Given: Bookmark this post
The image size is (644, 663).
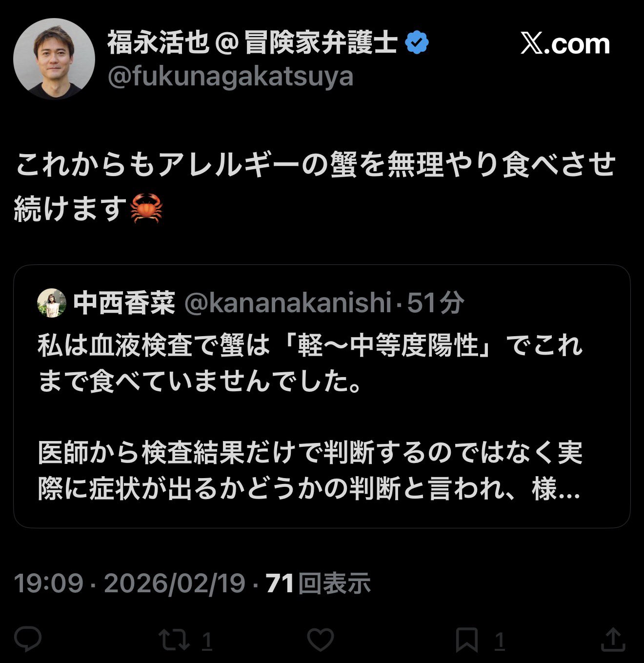Looking at the screenshot, I should tap(466, 640).
